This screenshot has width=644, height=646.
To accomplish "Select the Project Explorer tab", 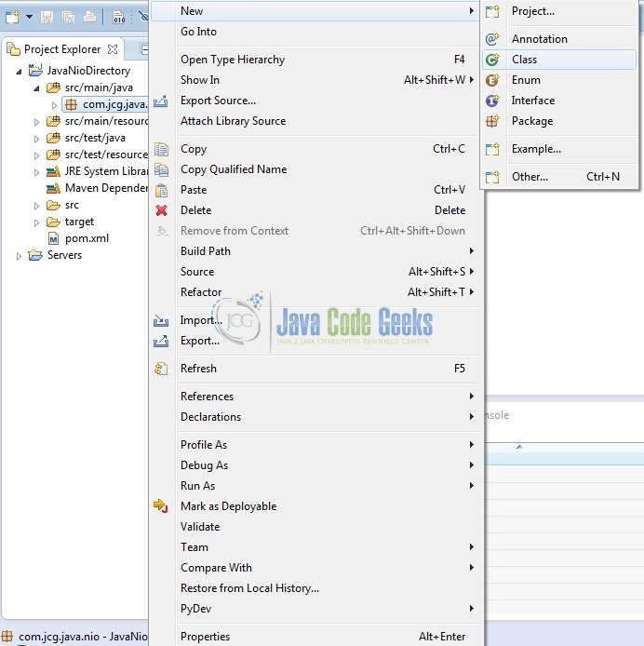I will point(62,49).
